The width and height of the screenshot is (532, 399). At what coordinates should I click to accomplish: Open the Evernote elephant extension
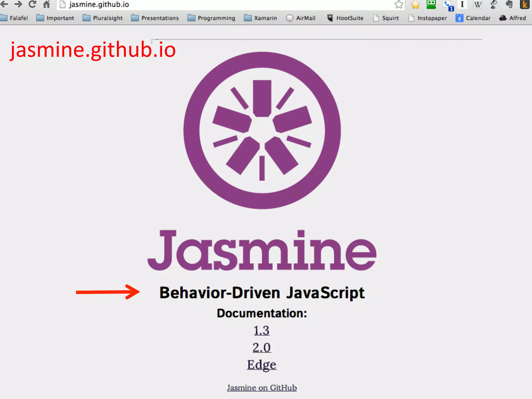pyautogui.click(x=509, y=4)
